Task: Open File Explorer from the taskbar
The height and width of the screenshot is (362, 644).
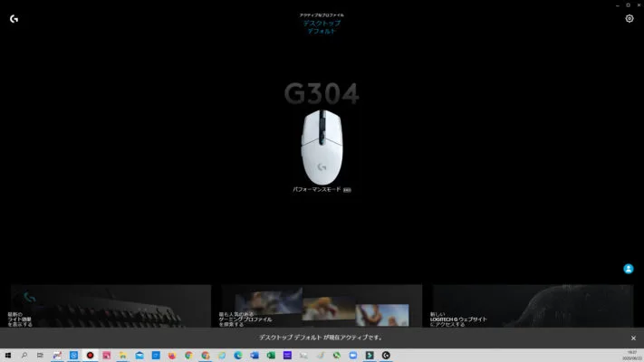Action: [123, 356]
